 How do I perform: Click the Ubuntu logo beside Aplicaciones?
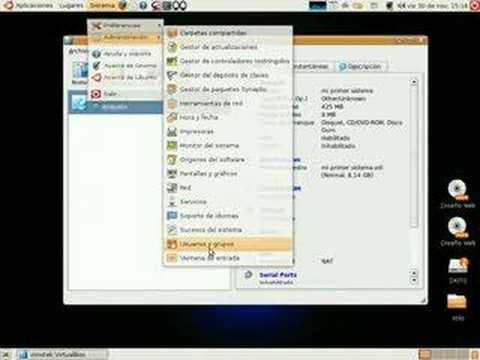click(8, 5)
